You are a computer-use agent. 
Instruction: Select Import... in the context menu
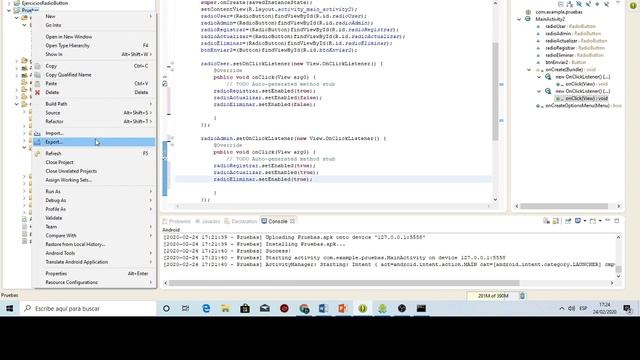coord(94,133)
